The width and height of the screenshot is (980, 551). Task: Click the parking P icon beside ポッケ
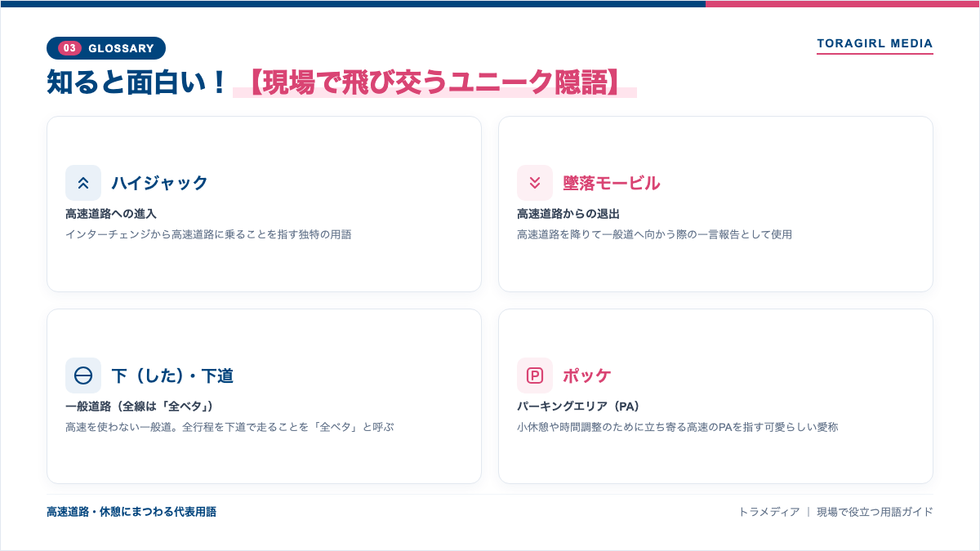(535, 375)
